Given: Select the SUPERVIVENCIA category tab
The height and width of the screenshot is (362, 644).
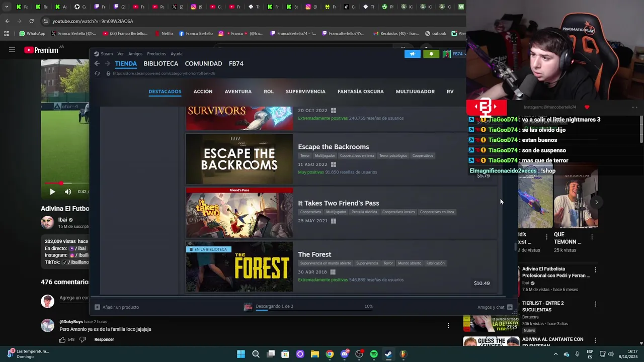Looking at the screenshot, I should (305, 92).
